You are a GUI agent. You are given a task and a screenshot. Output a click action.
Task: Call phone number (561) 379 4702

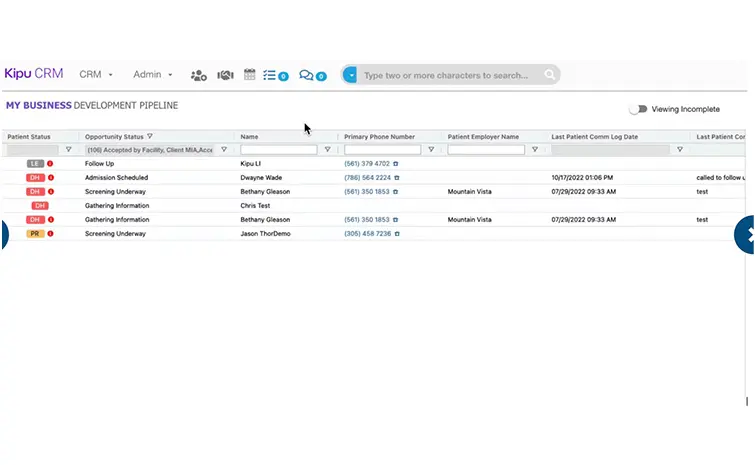pyautogui.click(x=366, y=163)
